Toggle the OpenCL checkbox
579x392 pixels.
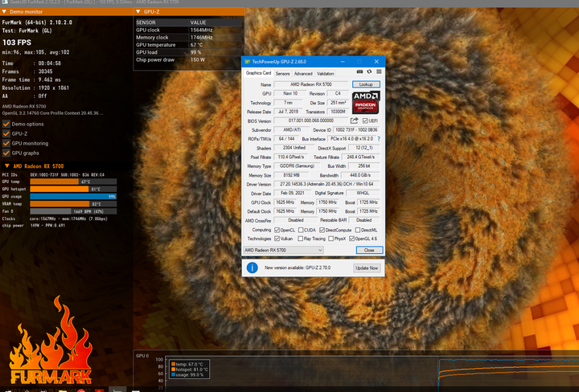[277, 230]
